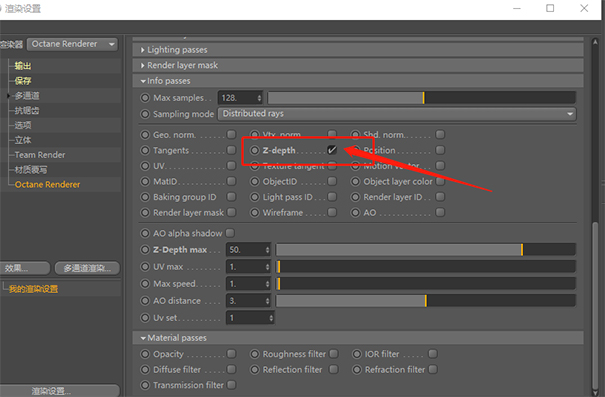605x397 pixels.
Task: Select 抗锯齿 in the settings tree
Action: tap(27, 111)
